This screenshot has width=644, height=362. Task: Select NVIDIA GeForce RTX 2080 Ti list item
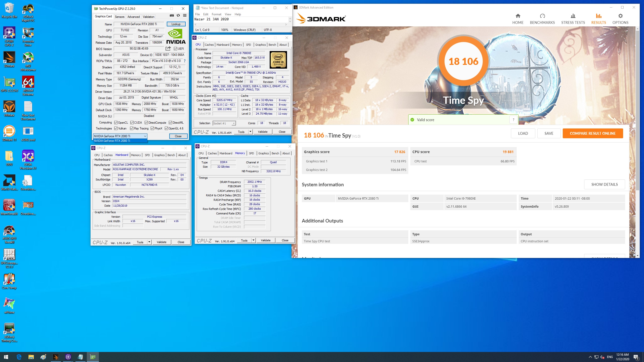(120, 141)
